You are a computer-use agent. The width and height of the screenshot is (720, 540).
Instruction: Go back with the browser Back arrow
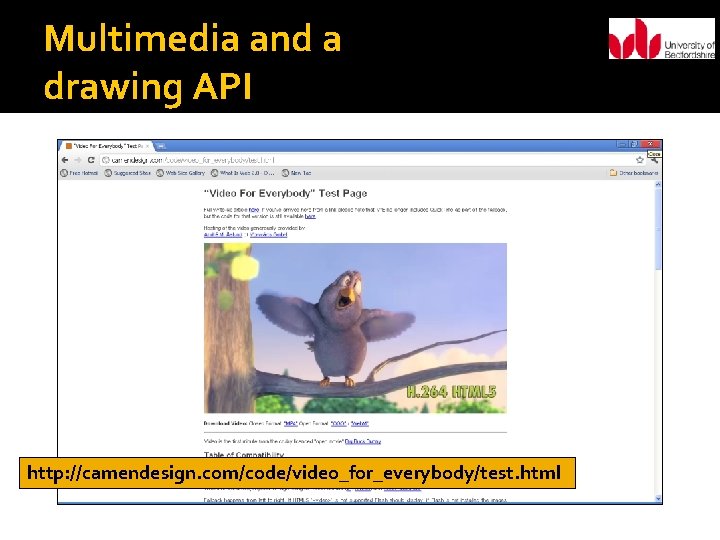point(65,160)
